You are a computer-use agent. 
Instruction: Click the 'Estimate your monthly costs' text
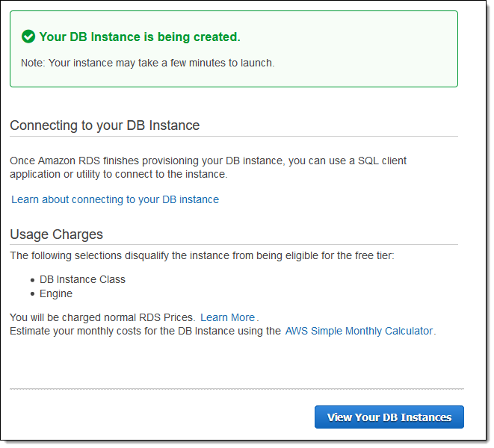tap(145, 331)
